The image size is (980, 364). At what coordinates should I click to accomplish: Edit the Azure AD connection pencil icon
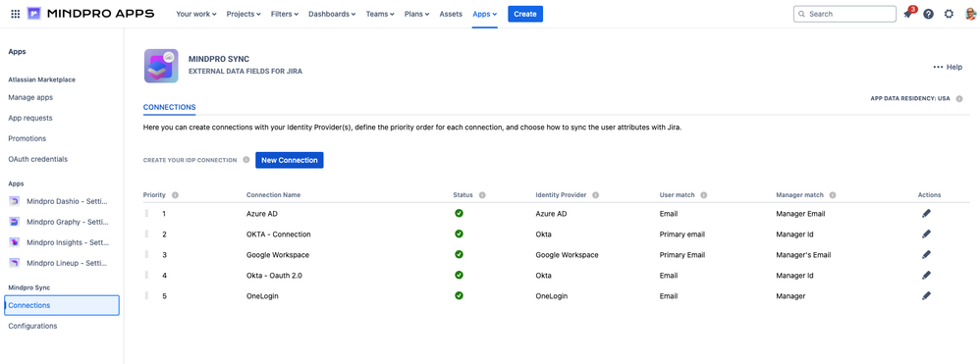(x=926, y=213)
